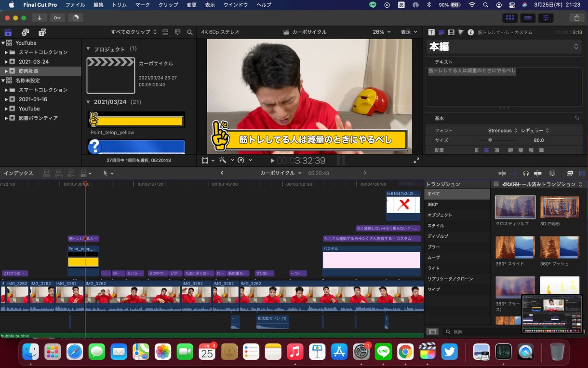This screenshot has height=368, width=588.
Task: Expand the 筋肉社長 event
Action: (6, 71)
